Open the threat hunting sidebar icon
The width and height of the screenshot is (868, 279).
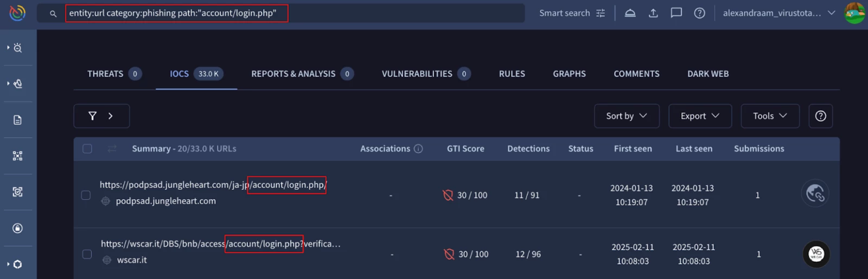point(17,48)
